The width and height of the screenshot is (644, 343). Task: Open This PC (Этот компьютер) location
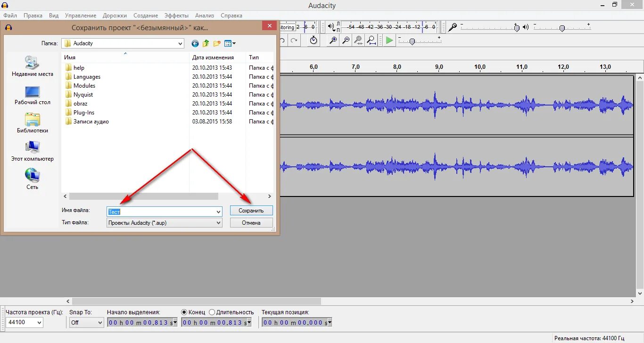click(x=32, y=151)
